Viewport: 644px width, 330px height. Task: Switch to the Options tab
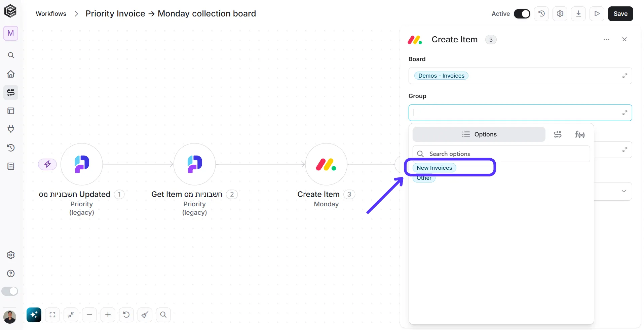click(x=479, y=134)
